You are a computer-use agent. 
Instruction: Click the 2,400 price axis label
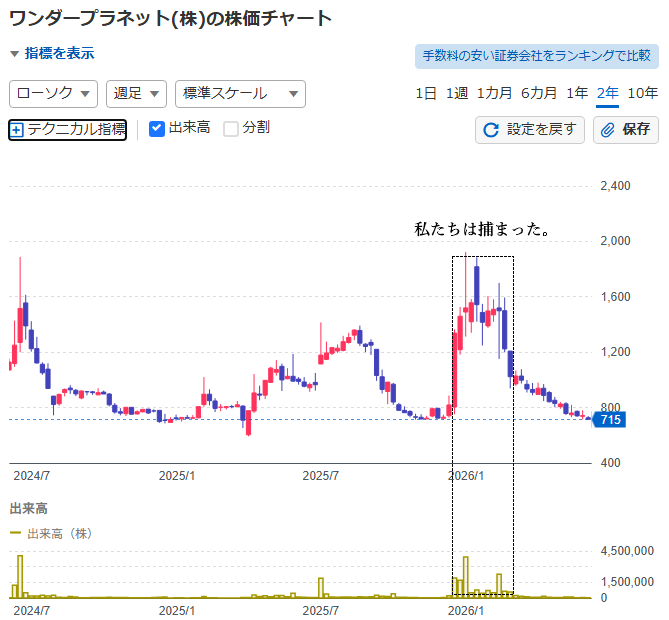(x=615, y=186)
